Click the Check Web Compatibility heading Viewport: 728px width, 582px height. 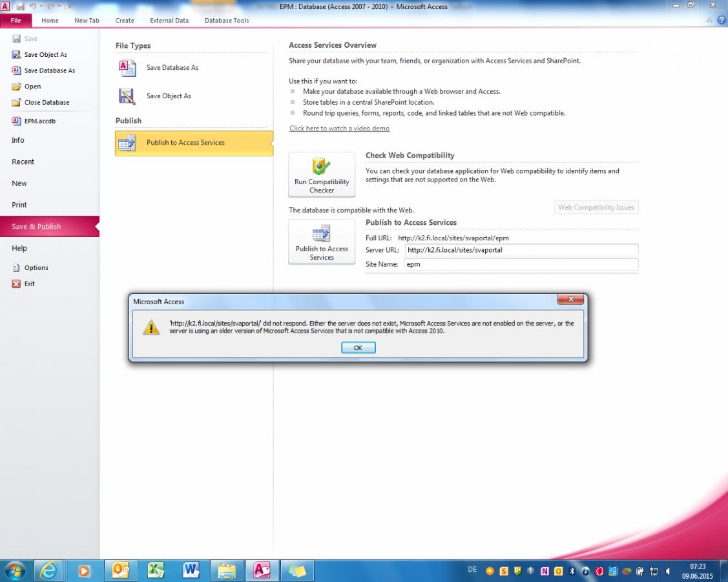click(x=410, y=156)
